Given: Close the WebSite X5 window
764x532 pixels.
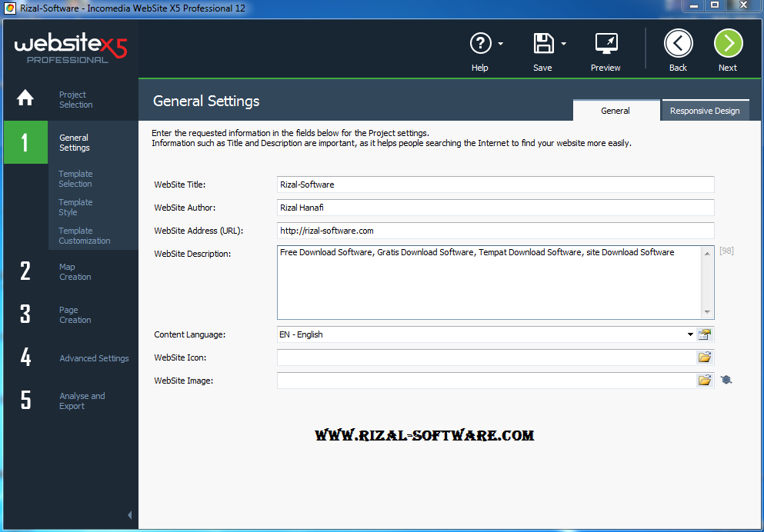Looking at the screenshot, I should point(744,5).
